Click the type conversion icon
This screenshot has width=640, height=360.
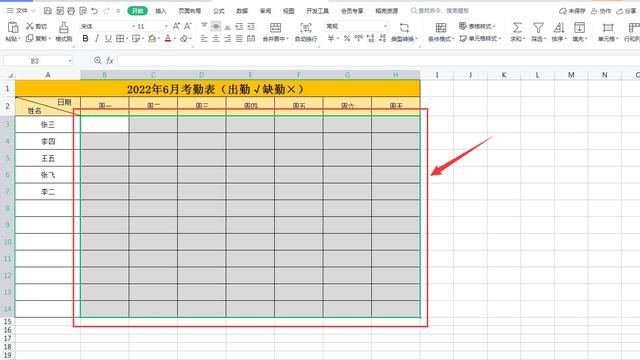(x=404, y=27)
